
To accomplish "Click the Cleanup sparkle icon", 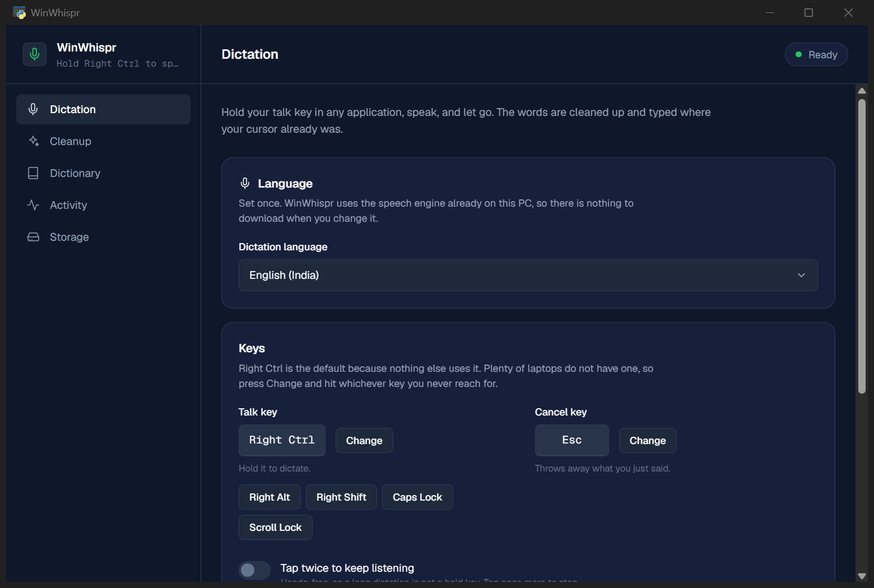I will [x=34, y=141].
